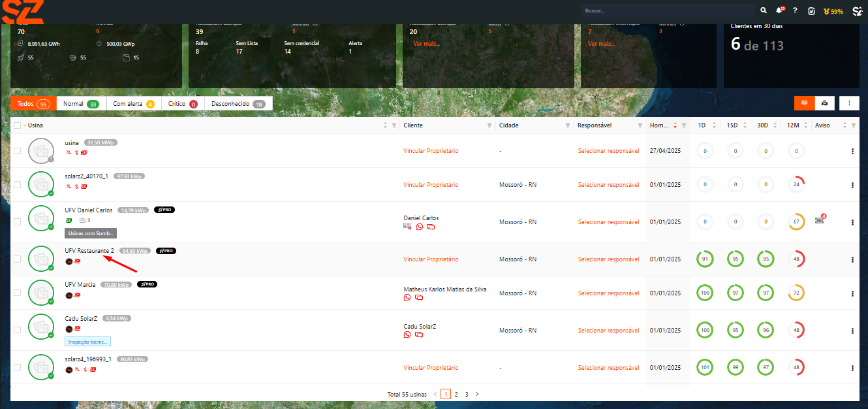This screenshot has width=868, height=409.
Task: Check the select-all checkbox beside Usina
Action: 18,125
